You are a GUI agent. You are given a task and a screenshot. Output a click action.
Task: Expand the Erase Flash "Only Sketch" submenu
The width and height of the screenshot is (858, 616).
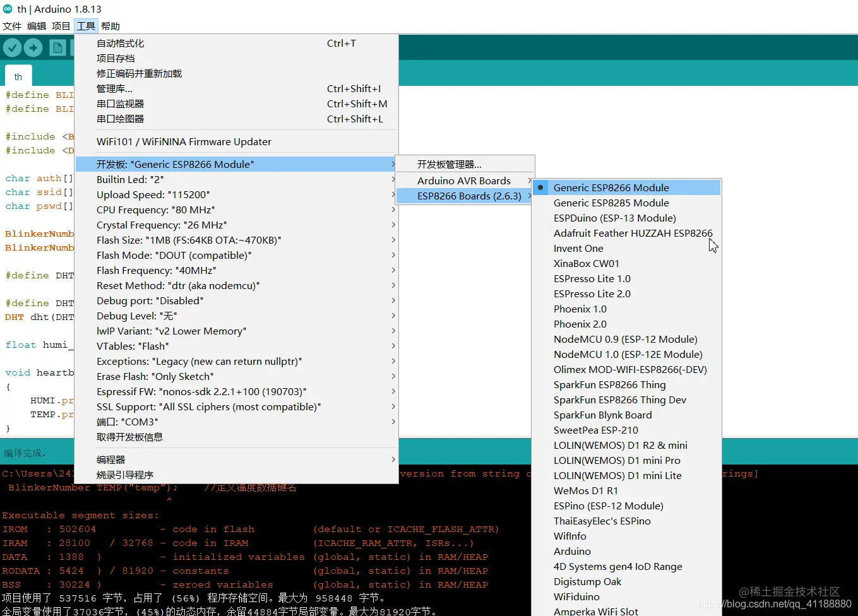237,376
